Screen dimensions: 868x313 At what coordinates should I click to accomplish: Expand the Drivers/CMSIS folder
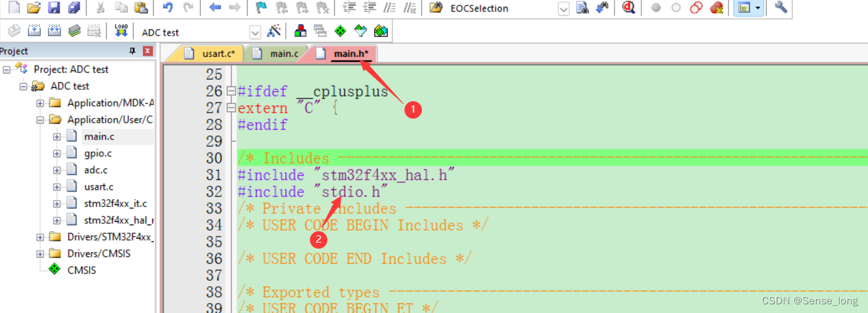(x=40, y=254)
